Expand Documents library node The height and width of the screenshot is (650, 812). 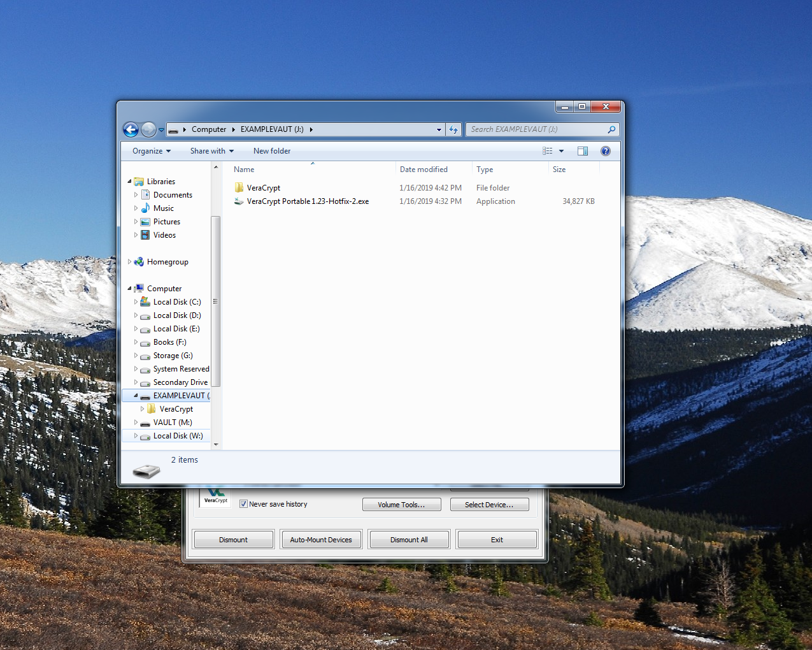pyautogui.click(x=136, y=195)
